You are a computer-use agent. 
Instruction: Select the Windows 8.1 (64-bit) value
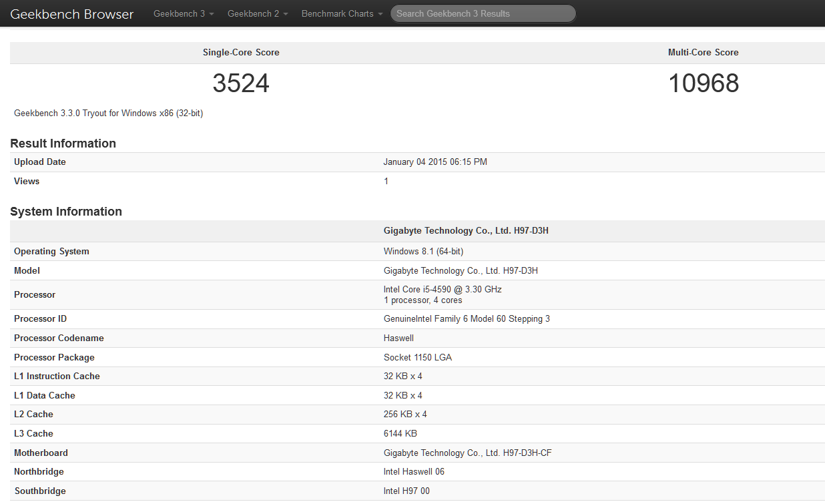[x=423, y=252]
